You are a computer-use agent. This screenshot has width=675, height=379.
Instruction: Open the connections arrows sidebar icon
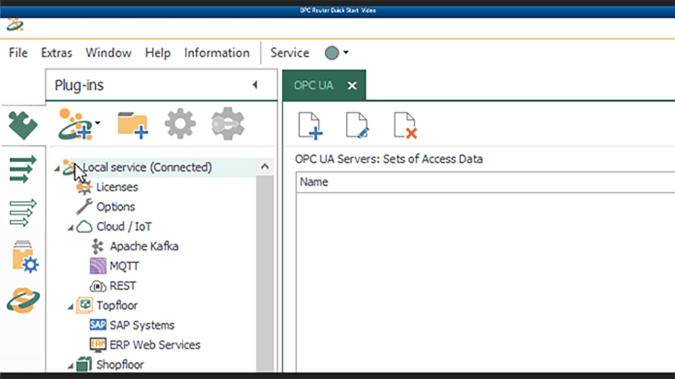pyautogui.click(x=22, y=169)
